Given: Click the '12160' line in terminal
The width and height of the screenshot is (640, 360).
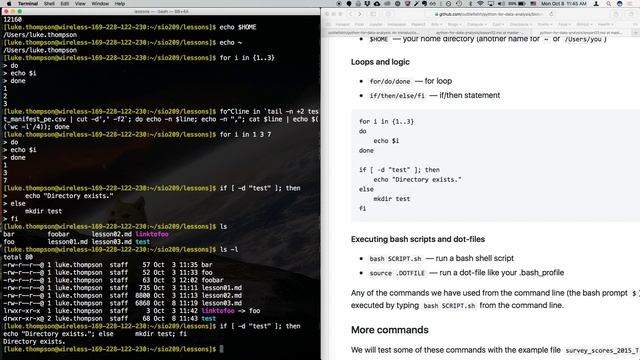Looking at the screenshot, I should 13,20.
